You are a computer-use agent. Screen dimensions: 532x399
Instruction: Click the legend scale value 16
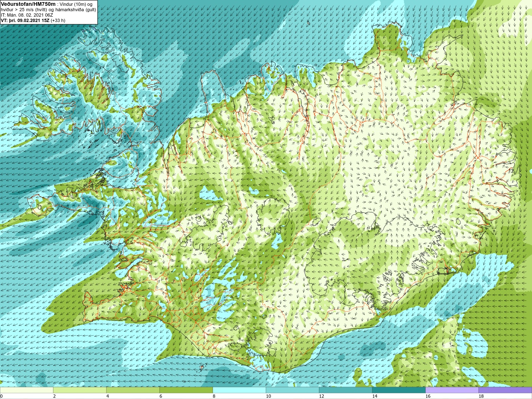click(428, 396)
